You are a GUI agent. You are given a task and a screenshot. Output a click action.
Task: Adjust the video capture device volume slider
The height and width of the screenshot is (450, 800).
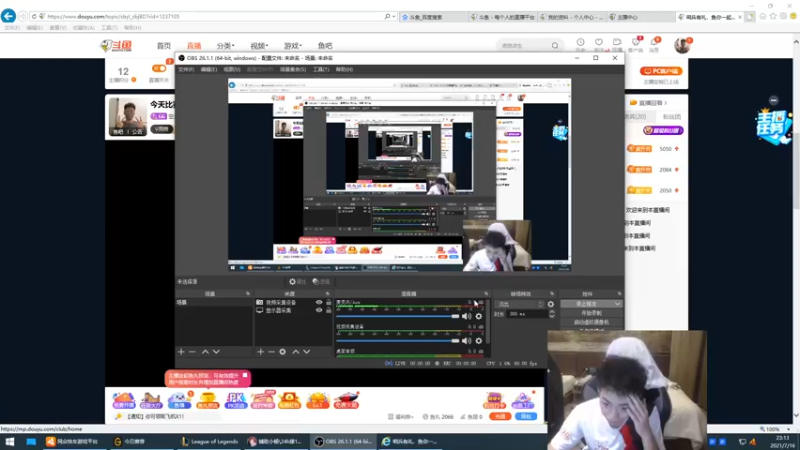(x=398, y=340)
